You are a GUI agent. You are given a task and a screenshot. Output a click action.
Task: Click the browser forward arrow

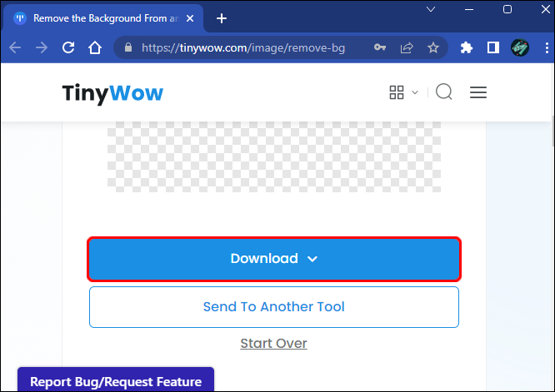(x=42, y=47)
